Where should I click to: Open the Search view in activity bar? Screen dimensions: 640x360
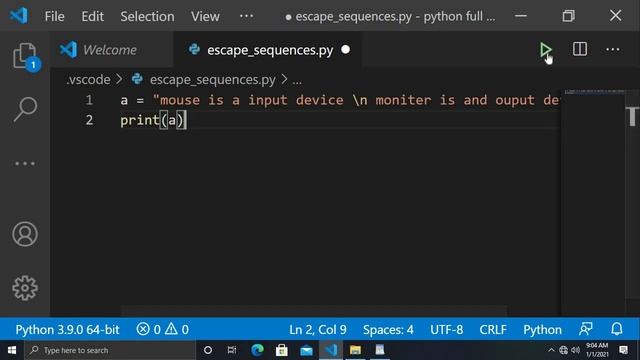pyautogui.click(x=25, y=109)
